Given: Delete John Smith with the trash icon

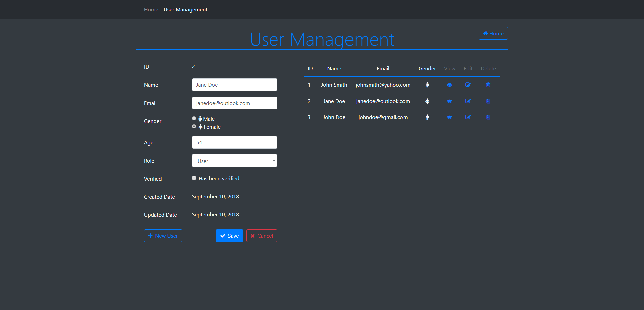Looking at the screenshot, I should pyautogui.click(x=488, y=85).
